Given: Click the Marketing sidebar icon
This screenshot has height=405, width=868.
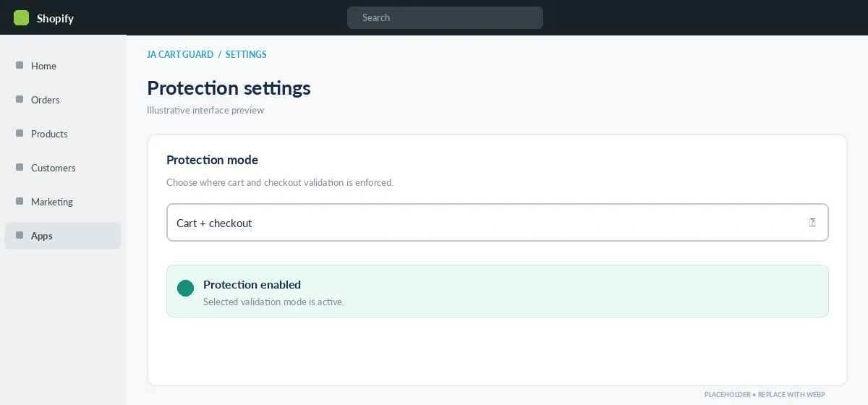Looking at the screenshot, I should [20, 201].
